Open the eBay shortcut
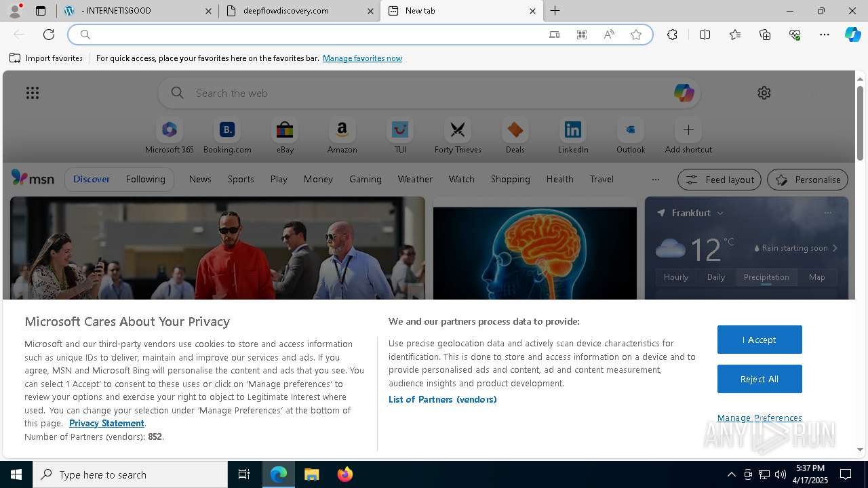This screenshot has width=868, height=488. point(285,136)
